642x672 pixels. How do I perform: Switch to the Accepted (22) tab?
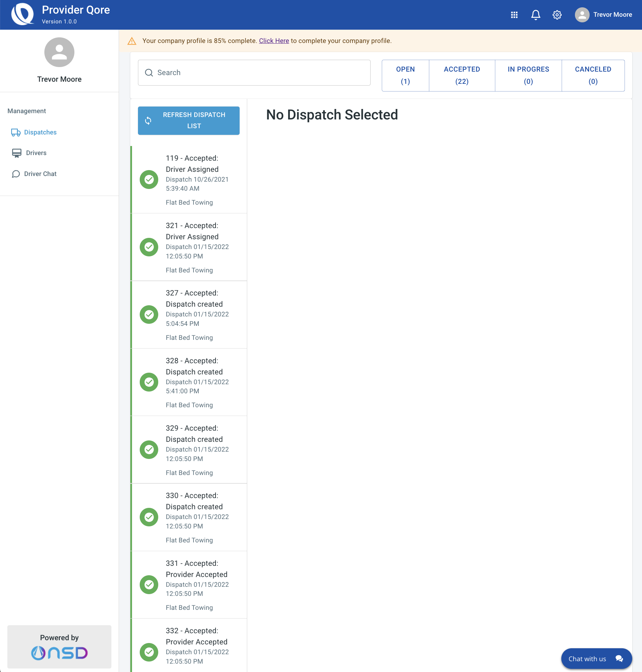[x=462, y=75]
